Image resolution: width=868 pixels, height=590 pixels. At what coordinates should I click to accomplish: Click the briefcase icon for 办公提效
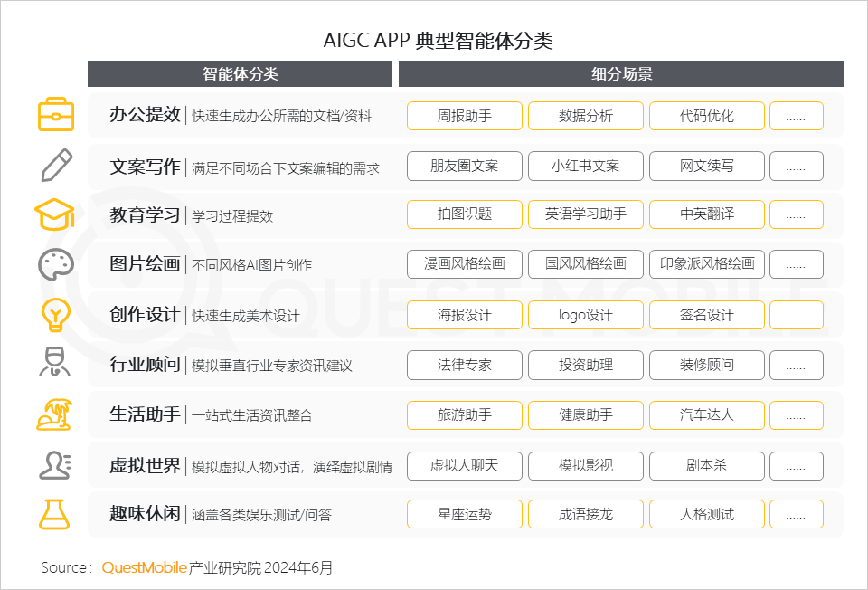coord(55,116)
